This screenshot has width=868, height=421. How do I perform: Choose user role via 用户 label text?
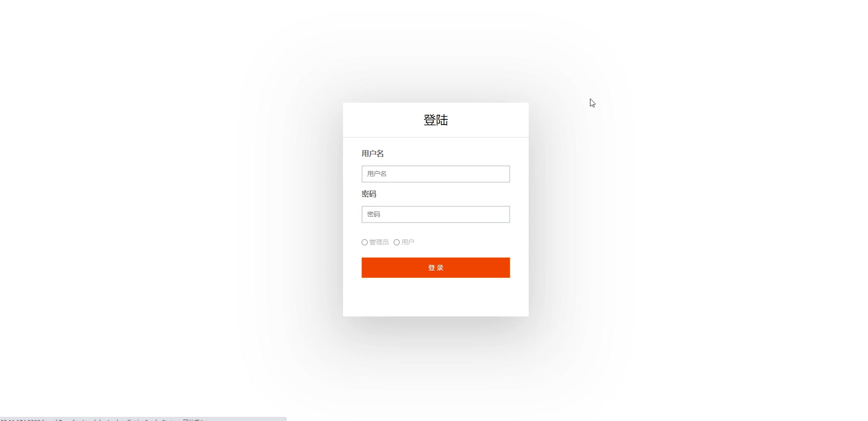click(408, 242)
